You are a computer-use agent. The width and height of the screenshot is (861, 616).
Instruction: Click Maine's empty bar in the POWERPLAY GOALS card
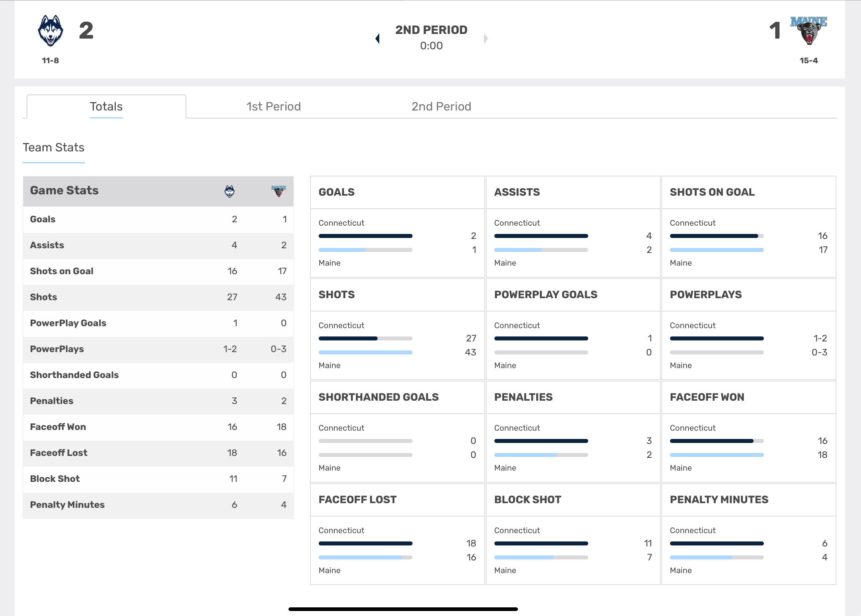(541, 353)
